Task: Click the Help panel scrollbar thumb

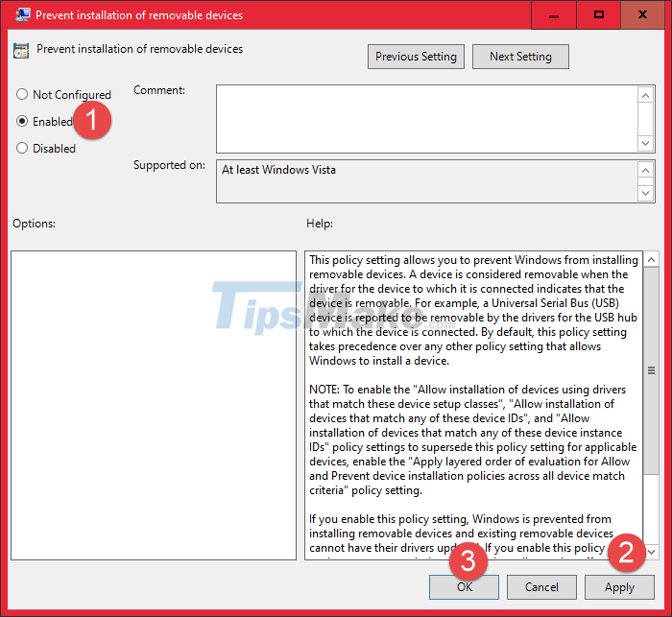Action: point(652,370)
